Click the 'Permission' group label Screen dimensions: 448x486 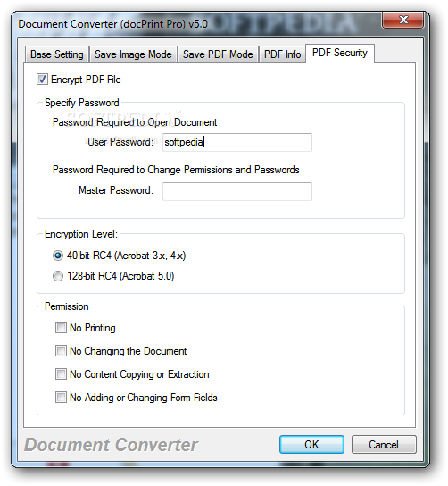click(67, 306)
